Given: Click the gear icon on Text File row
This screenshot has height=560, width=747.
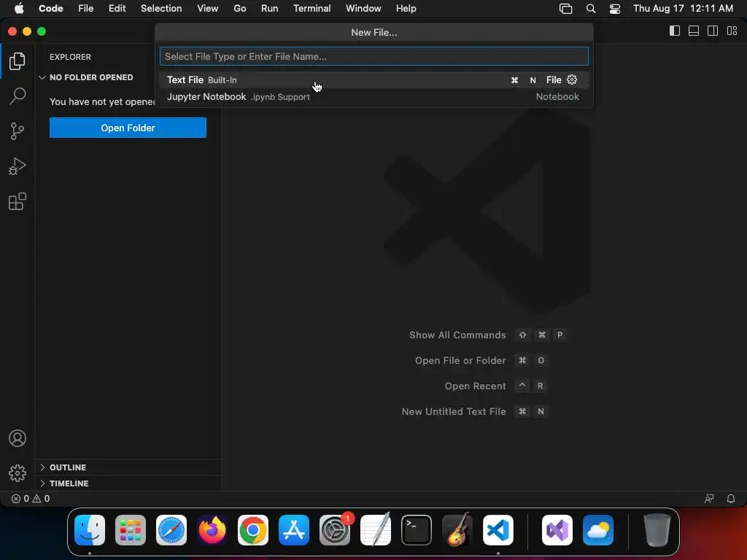Looking at the screenshot, I should [572, 79].
